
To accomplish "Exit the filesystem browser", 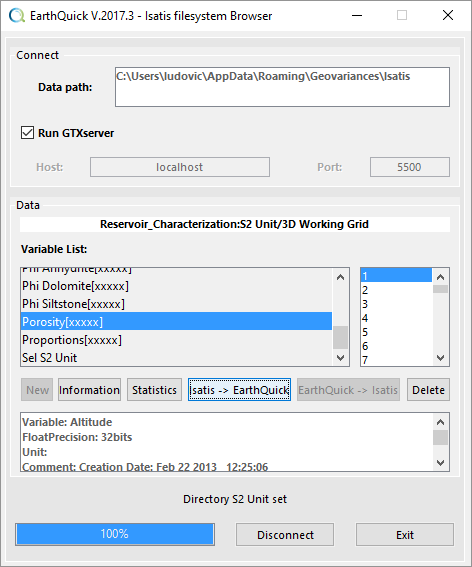I will [x=405, y=534].
